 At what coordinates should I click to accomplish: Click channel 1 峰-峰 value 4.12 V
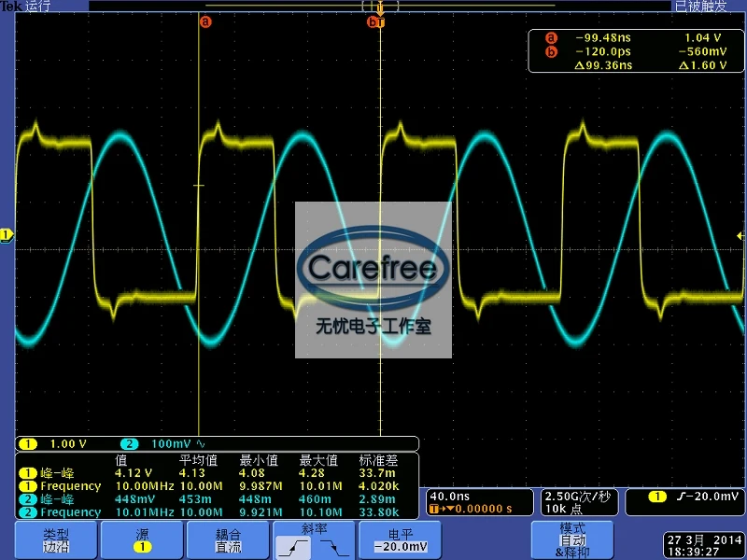tap(134, 473)
